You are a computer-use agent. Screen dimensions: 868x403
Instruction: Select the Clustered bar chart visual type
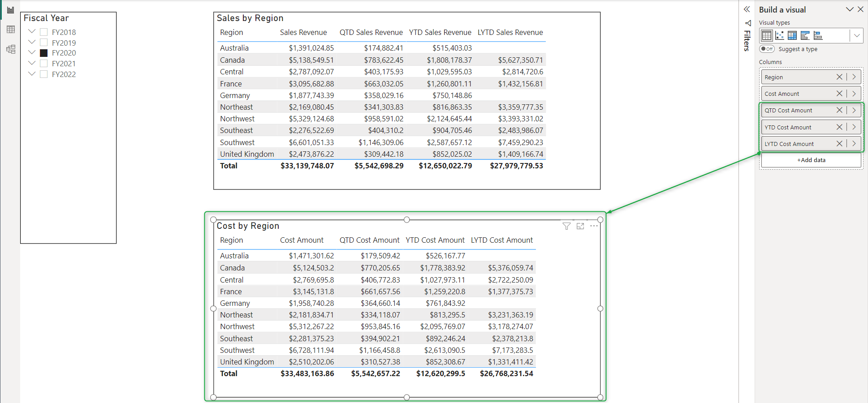805,35
